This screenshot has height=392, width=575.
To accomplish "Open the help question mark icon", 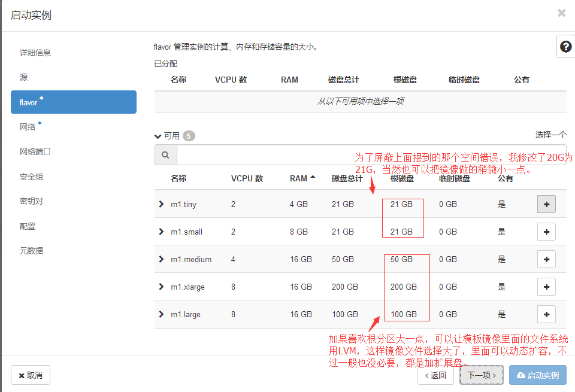I will [x=565, y=47].
